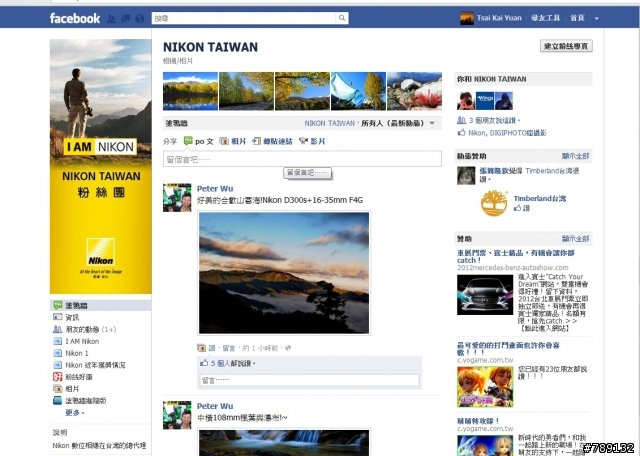The image size is (640, 456).
Task: Click the write-something status input box
Action: tap(302, 159)
